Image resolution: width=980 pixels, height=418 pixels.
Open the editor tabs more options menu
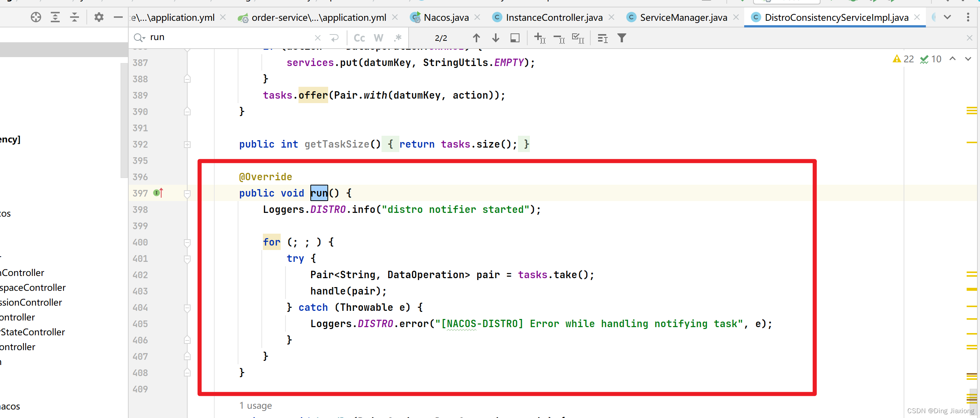point(968,17)
